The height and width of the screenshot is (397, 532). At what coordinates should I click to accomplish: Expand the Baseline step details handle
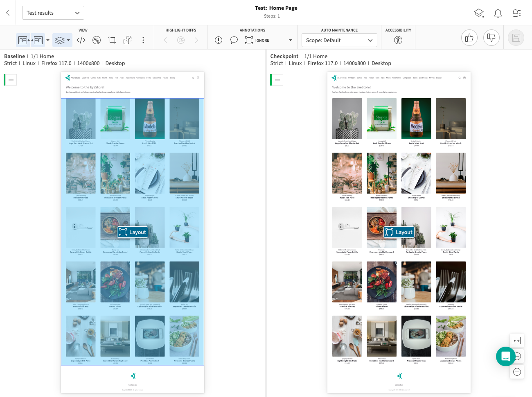11,80
